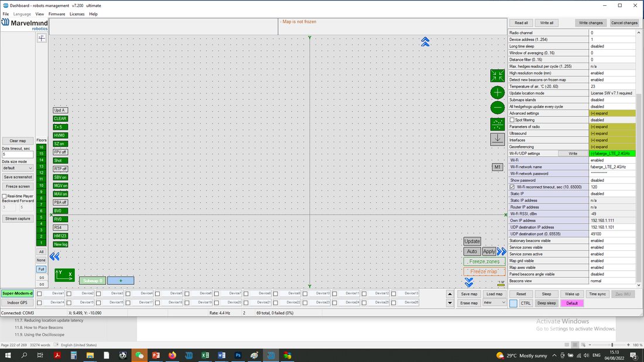Select floor 16 button

point(41,147)
